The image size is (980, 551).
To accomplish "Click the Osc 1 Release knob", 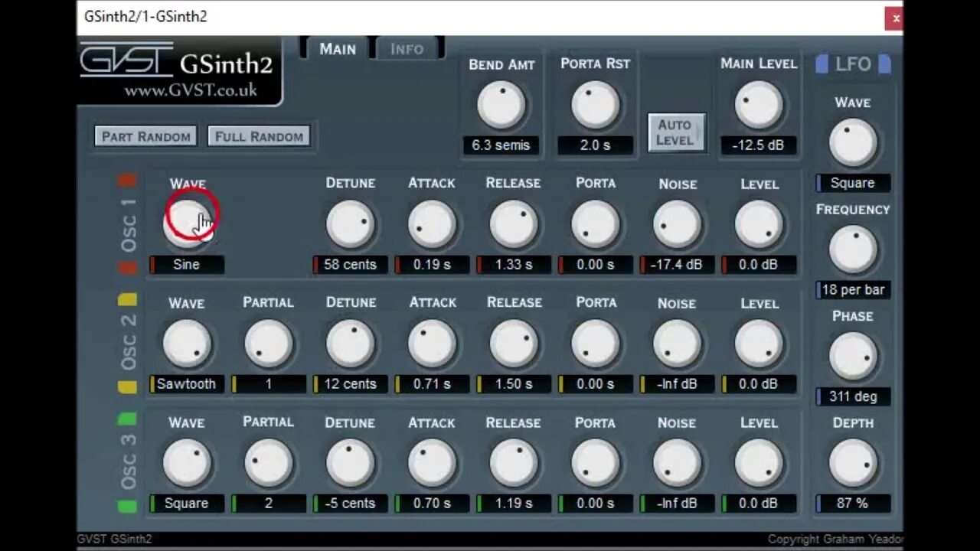I will (x=514, y=224).
